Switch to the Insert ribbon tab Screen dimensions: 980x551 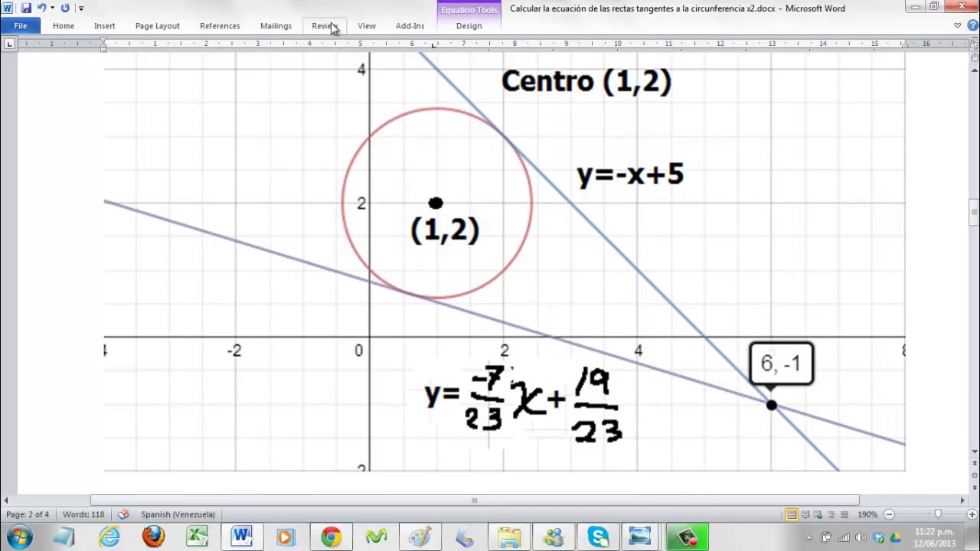click(x=105, y=26)
